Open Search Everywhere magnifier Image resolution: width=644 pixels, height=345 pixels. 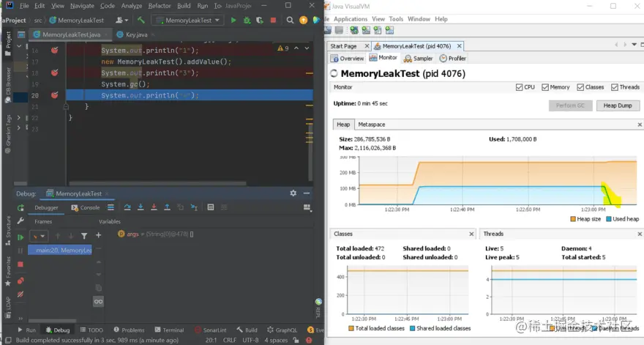290,21
